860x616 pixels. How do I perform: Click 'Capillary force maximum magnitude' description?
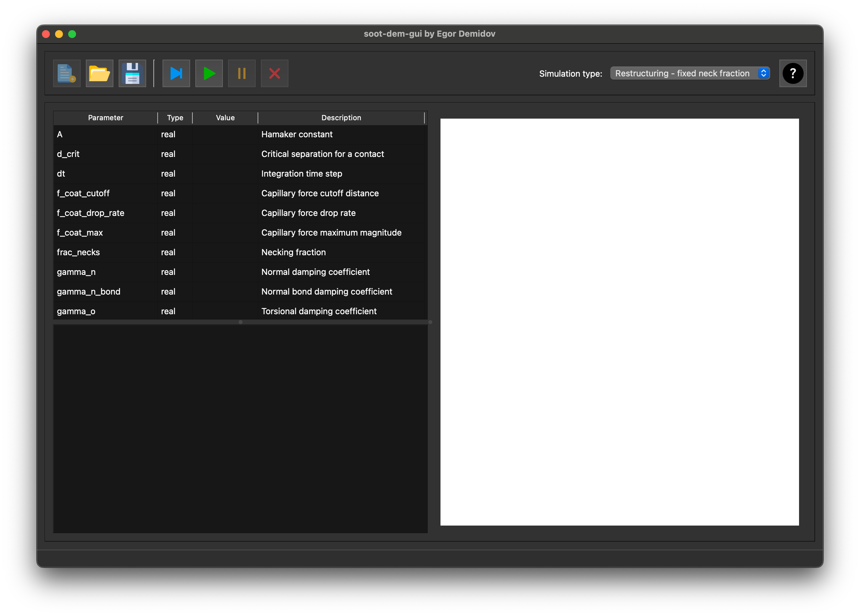[x=331, y=233]
